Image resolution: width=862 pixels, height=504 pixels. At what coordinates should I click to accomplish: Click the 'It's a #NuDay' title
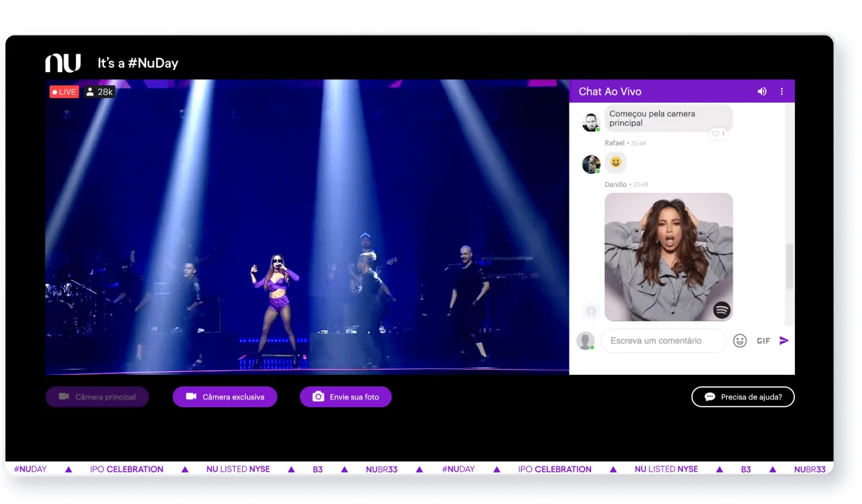pos(138,64)
